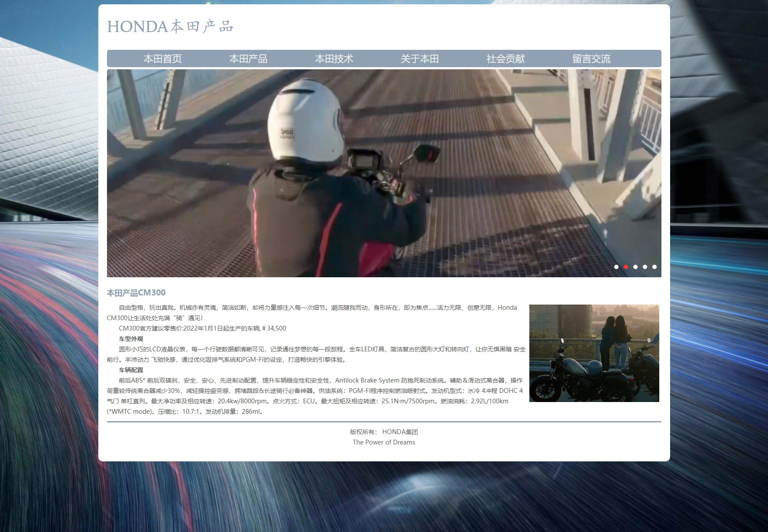The height and width of the screenshot is (532, 768).
Task: Select the first carousel dot indicator
Action: click(616, 267)
